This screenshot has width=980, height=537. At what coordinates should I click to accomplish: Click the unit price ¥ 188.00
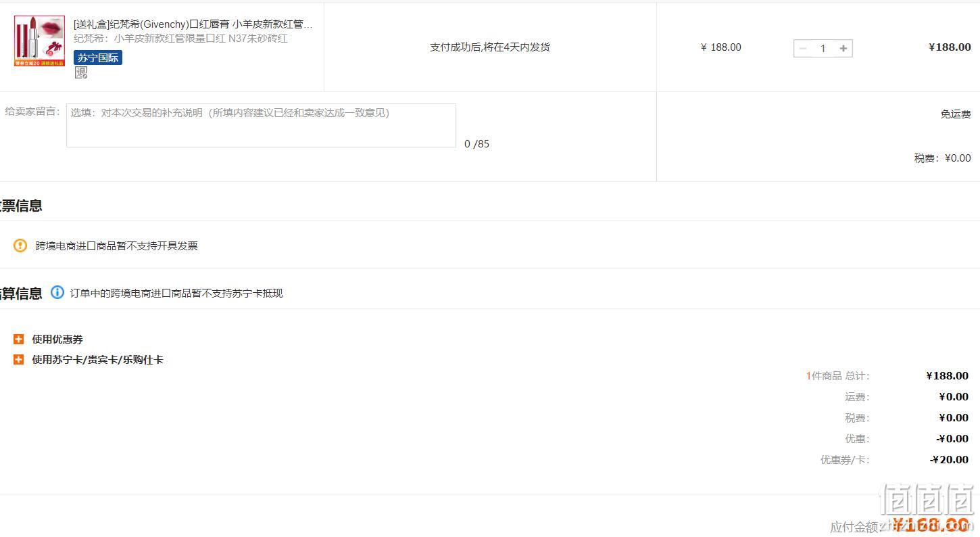(721, 47)
